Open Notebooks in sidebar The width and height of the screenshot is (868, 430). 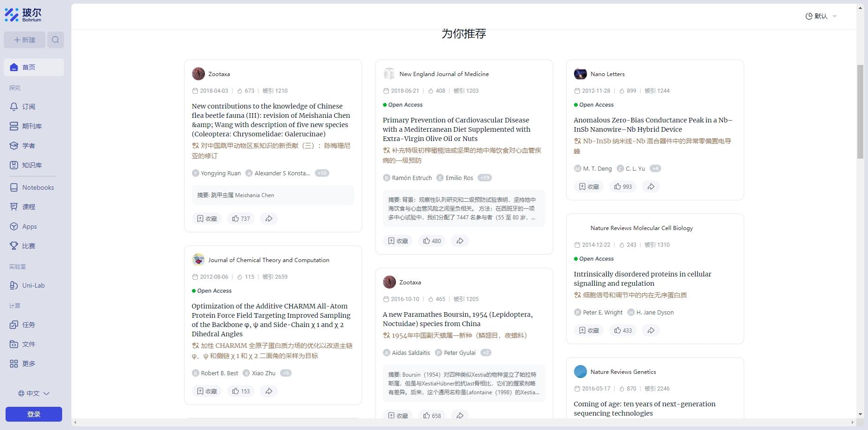[34, 187]
